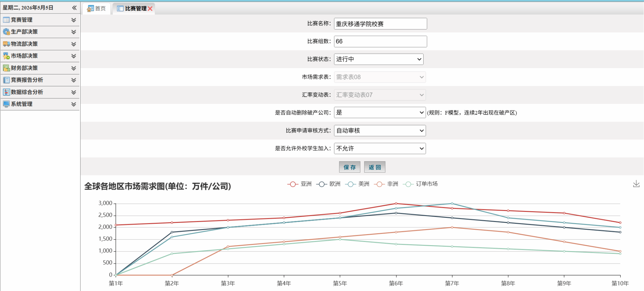
Task: Click the 竞赛报告分析 icon
Action: click(6, 80)
